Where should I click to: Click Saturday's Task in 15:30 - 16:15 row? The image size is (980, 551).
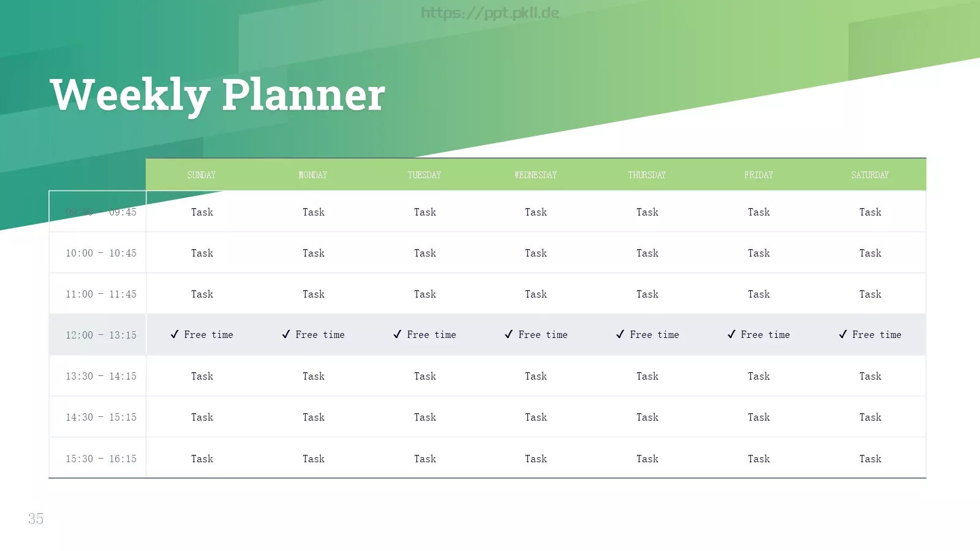[x=870, y=459]
